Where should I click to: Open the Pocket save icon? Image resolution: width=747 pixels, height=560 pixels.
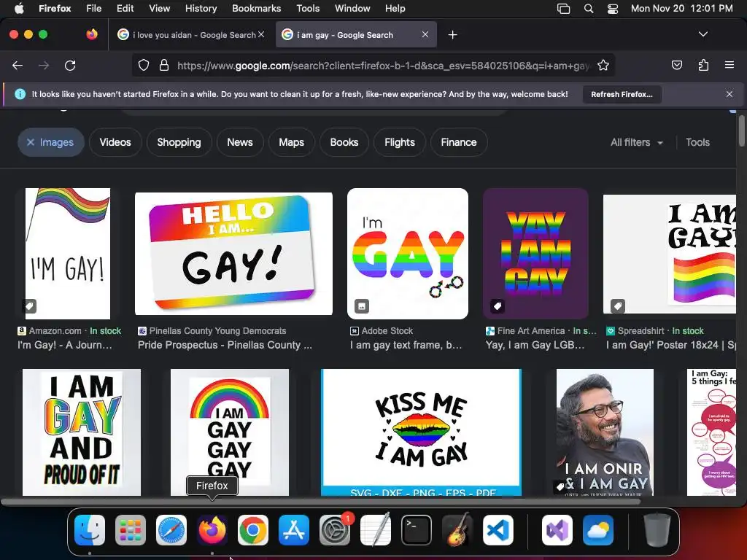(x=676, y=65)
